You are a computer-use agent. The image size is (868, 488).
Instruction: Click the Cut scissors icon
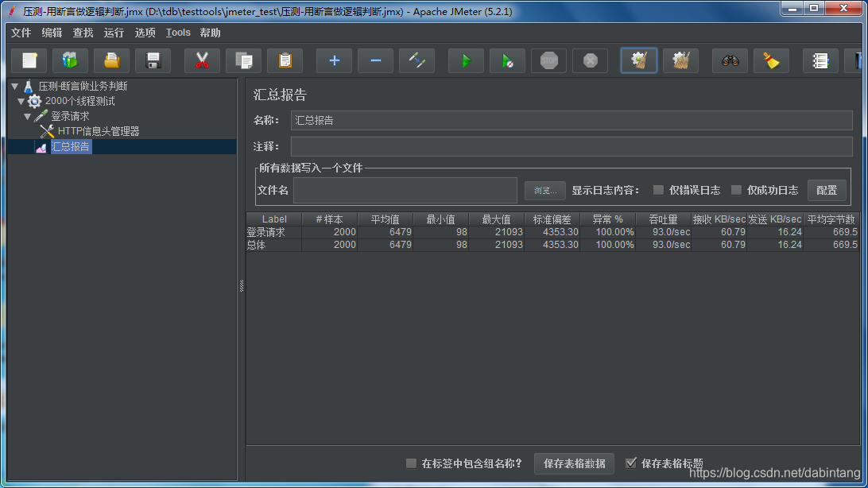(202, 60)
